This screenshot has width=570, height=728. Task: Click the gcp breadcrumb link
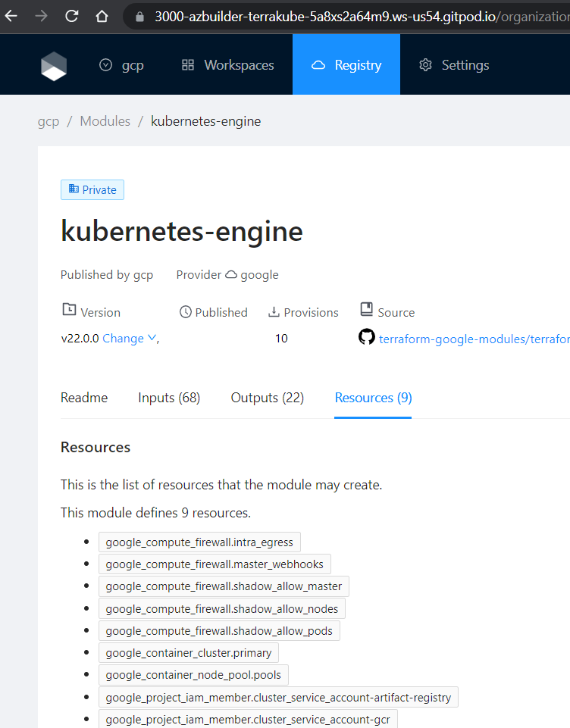49,121
